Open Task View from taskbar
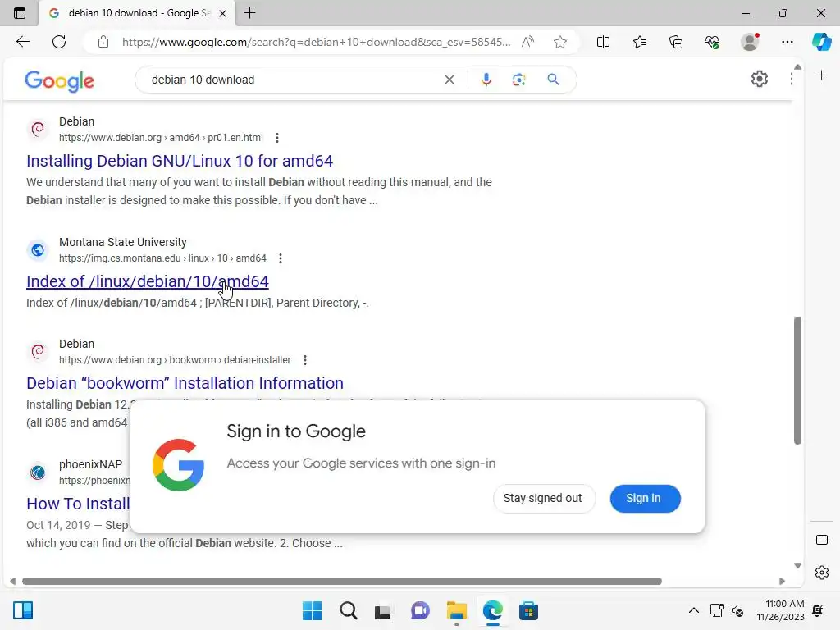 coord(382,610)
